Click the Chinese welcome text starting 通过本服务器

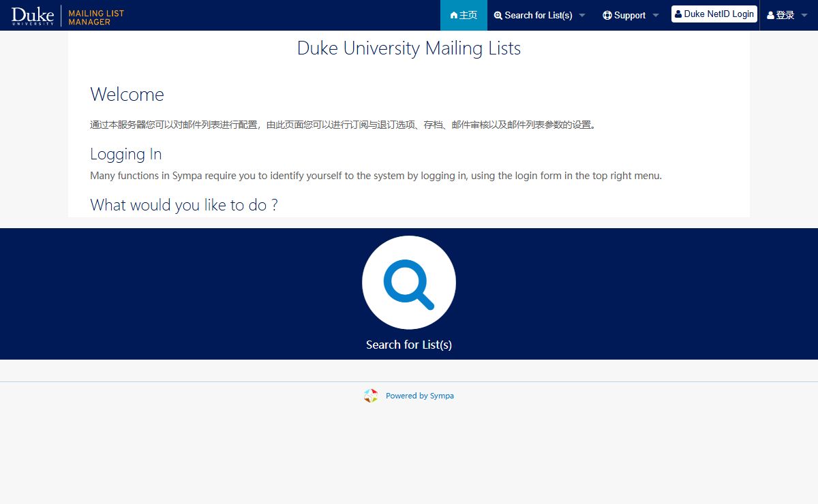(344, 125)
